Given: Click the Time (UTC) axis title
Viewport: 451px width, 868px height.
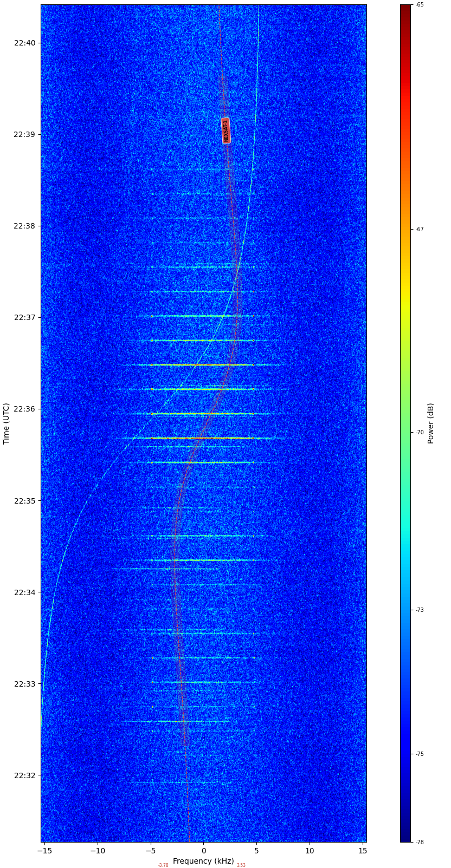Looking at the screenshot, I should (x=7, y=423).
